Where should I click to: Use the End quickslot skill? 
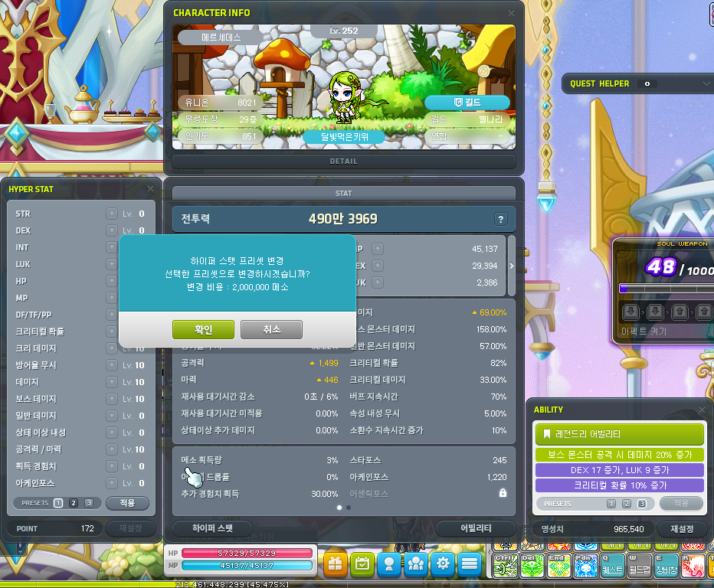(560, 565)
